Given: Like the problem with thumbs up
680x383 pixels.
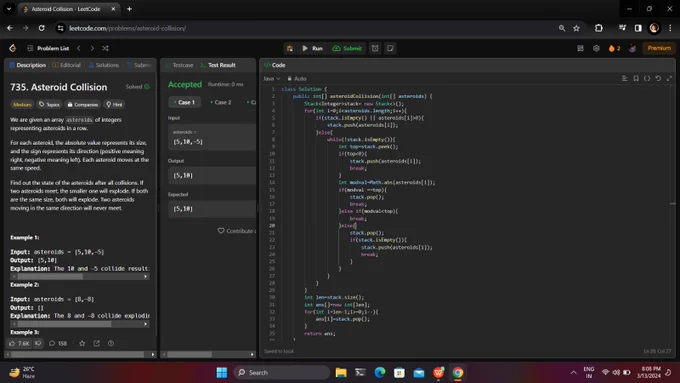Looking at the screenshot, I should (20, 343).
